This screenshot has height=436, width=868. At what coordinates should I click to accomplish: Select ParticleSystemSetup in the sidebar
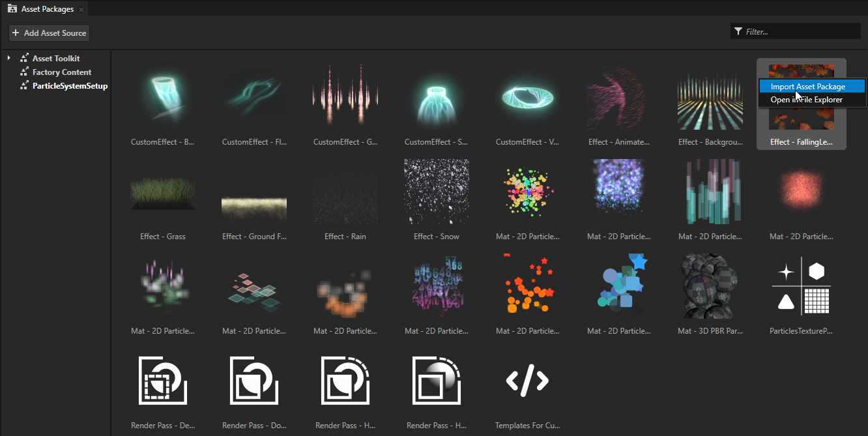68,85
